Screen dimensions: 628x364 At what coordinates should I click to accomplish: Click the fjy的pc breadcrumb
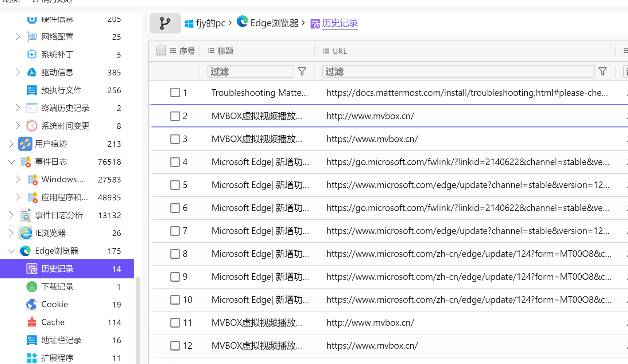[x=211, y=23]
